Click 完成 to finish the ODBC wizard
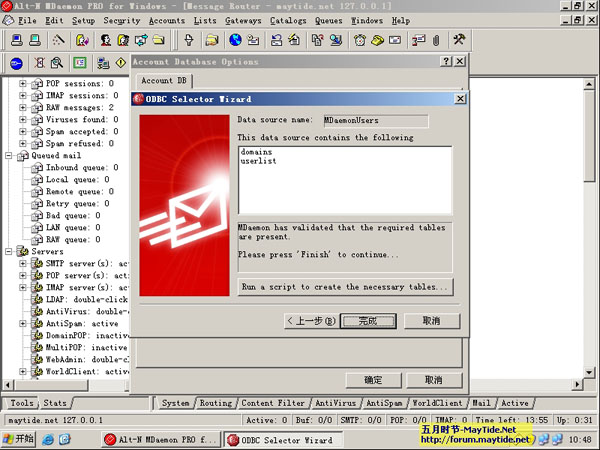Viewport: 600px width, 450px height. 368,321
